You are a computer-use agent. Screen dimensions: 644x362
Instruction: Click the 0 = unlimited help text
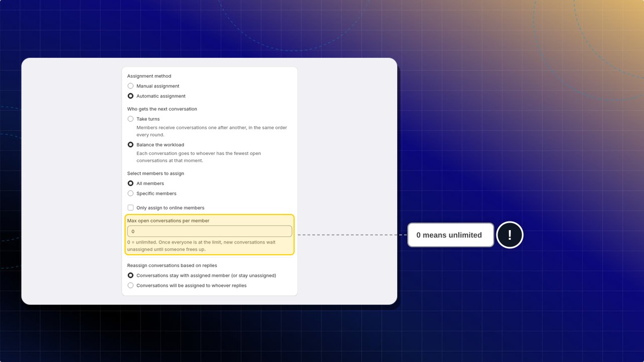tap(201, 246)
